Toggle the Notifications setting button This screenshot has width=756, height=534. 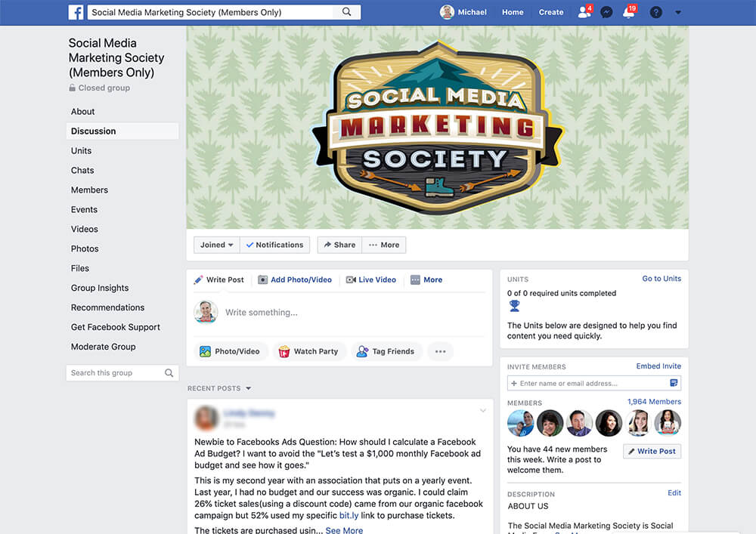click(x=275, y=245)
